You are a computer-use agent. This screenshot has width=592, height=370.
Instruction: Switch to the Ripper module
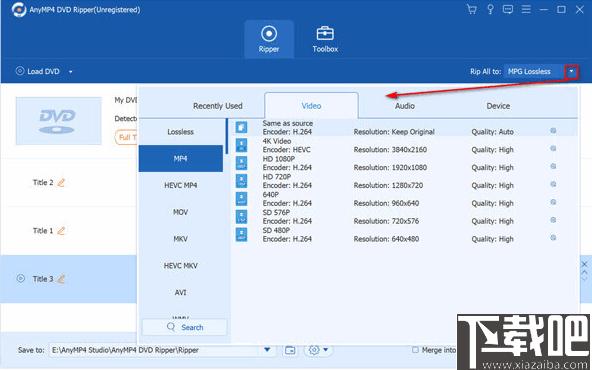pyautogui.click(x=269, y=39)
